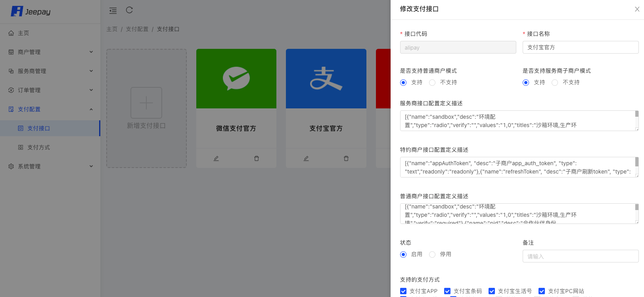Select 支持 for 普通商户模式
The height and width of the screenshot is (297, 644).
[403, 83]
